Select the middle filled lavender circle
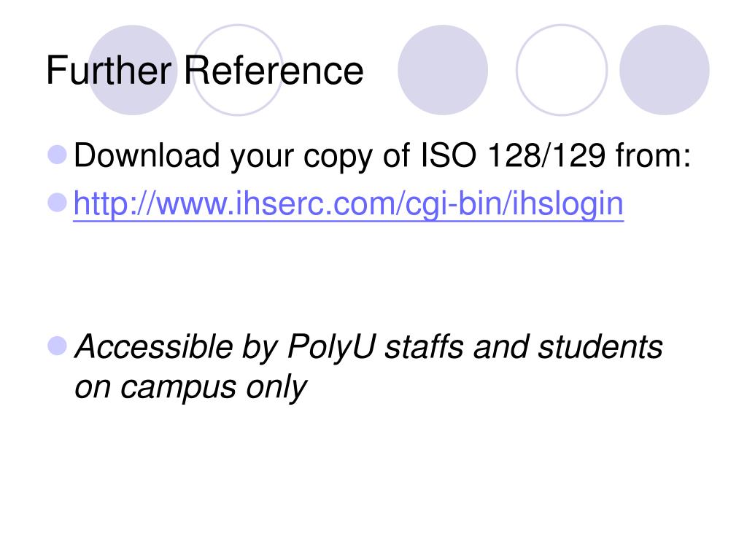 [x=443, y=70]
